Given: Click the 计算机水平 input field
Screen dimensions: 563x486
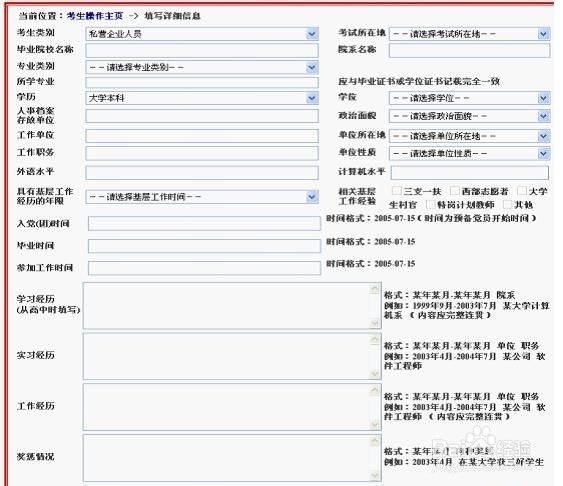Looking at the screenshot, I should tap(470, 173).
